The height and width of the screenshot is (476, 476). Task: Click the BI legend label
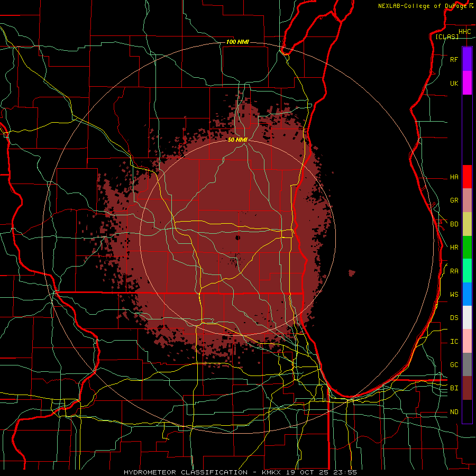point(454,388)
